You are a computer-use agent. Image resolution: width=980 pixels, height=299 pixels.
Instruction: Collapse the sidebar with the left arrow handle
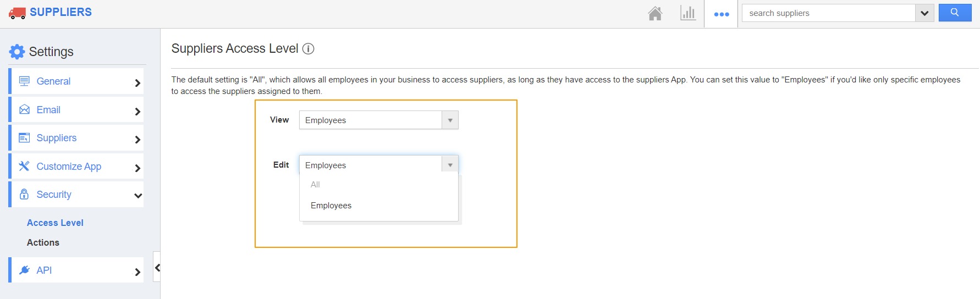[x=157, y=268]
